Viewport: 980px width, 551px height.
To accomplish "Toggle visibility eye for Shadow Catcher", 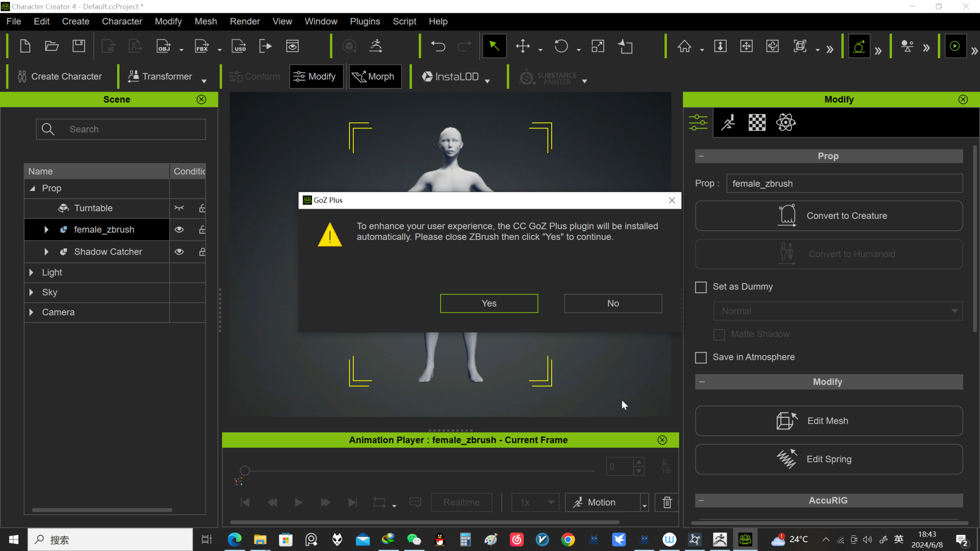I will point(179,252).
